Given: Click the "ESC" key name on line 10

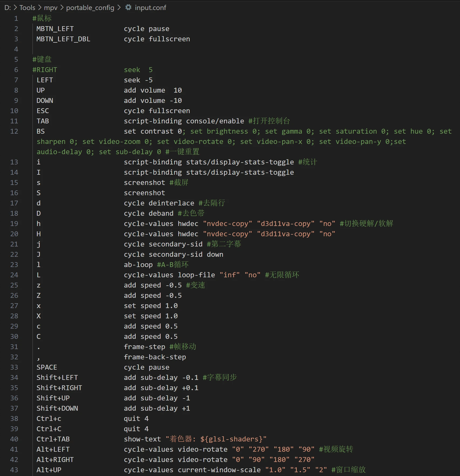Looking at the screenshot, I should 43,111.
